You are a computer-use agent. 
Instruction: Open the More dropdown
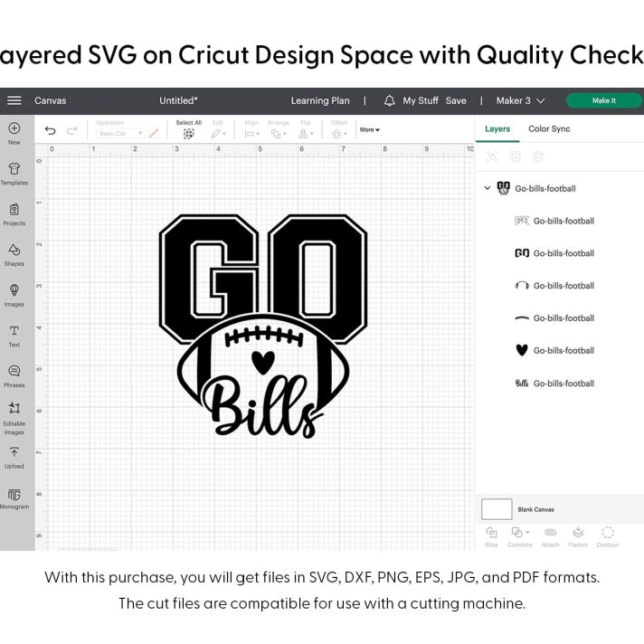coord(370,129)
